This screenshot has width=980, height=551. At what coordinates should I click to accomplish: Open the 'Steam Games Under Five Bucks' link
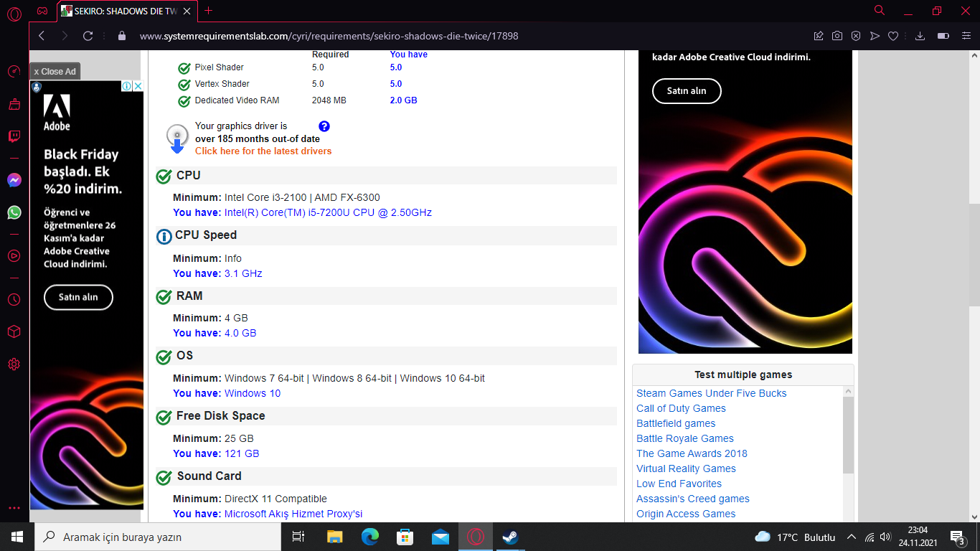click(x=711, y=393)
